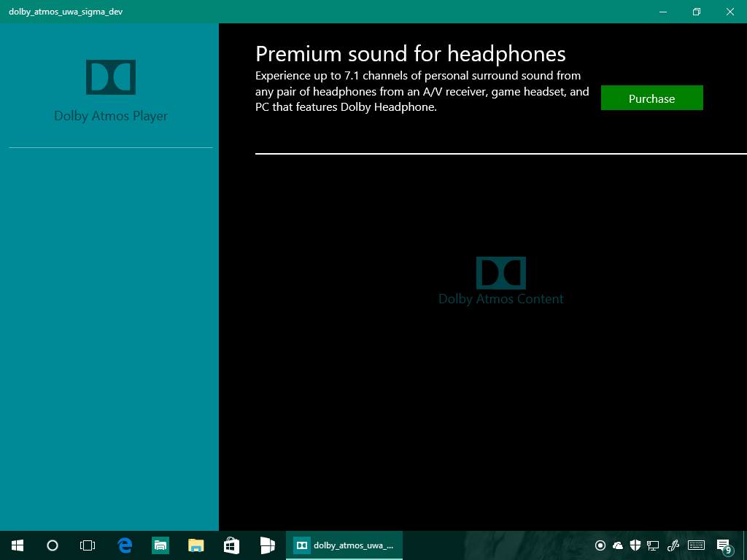
Task: Open the white tiled app in taskbar
Action: point(267,545)
